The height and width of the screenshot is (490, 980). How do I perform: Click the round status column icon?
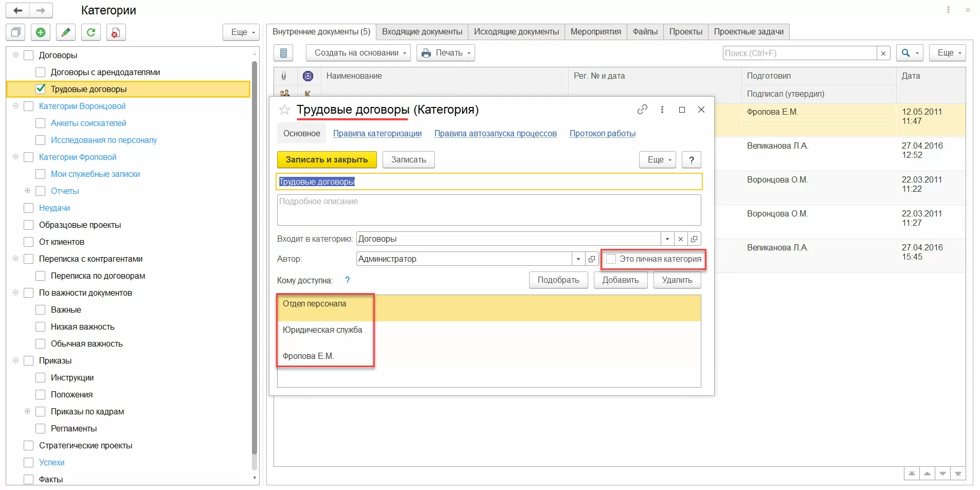click(308, 76)
